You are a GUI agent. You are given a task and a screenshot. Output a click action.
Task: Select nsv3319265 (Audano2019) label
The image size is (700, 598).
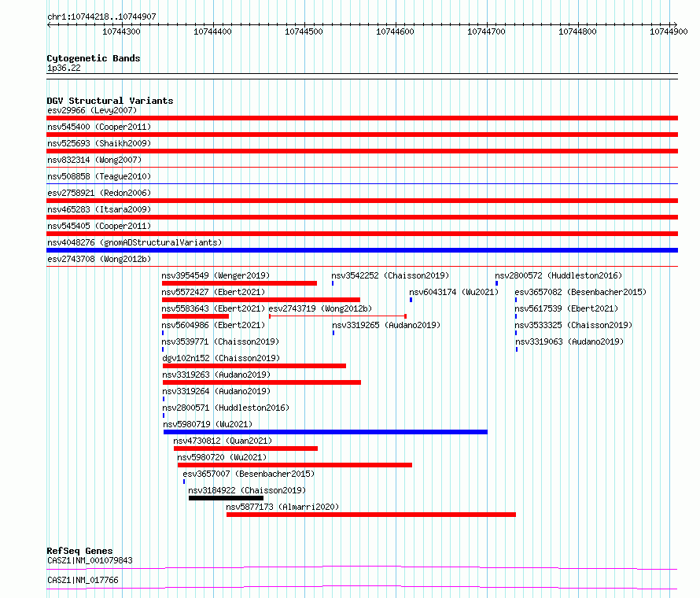coord(386,325)
